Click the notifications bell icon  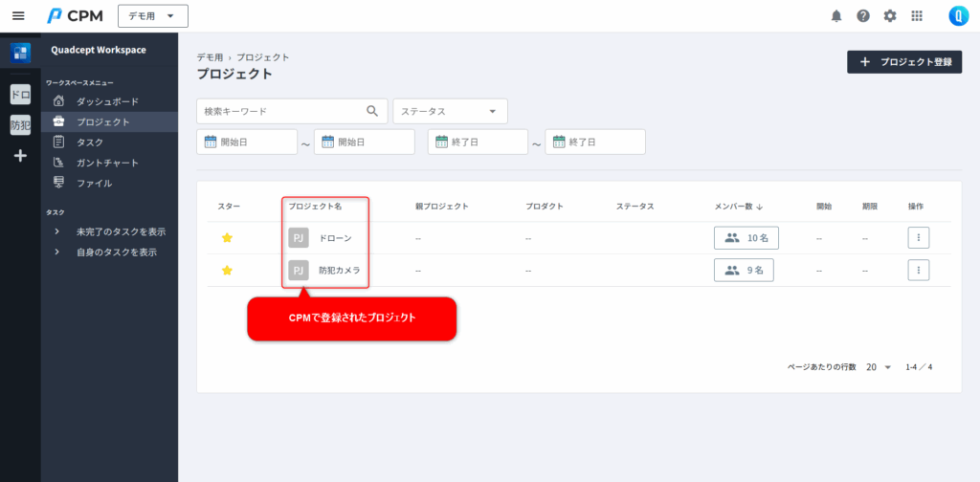pyautogui.click(x=836, y=16)
